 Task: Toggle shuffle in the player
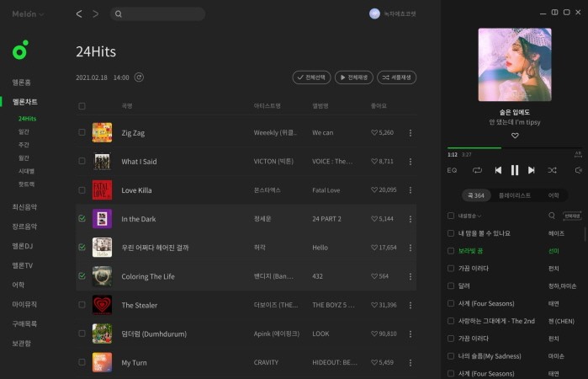552,170
